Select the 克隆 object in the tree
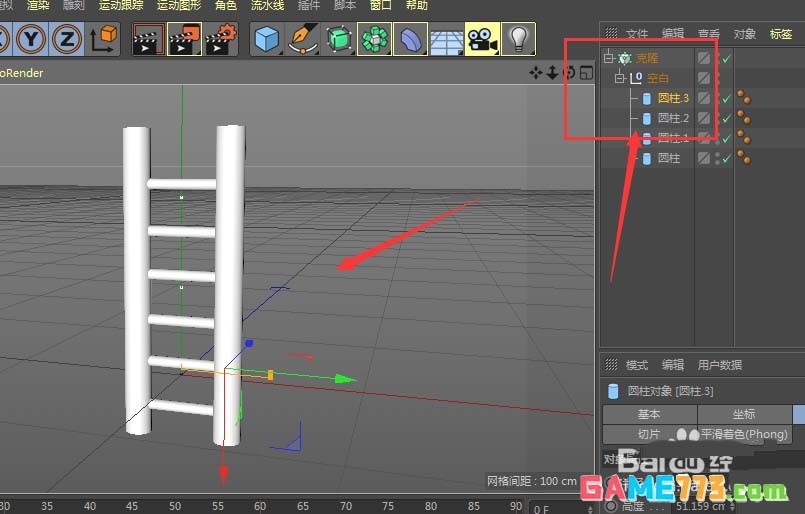 [647, 58]
